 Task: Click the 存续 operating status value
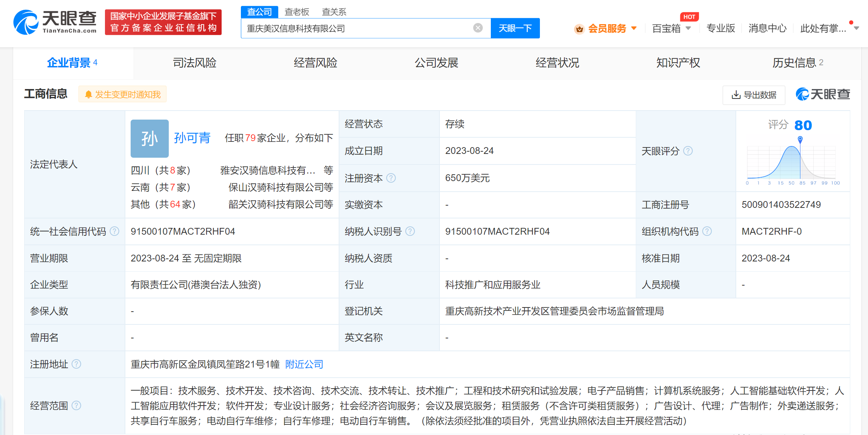point(455,124)
